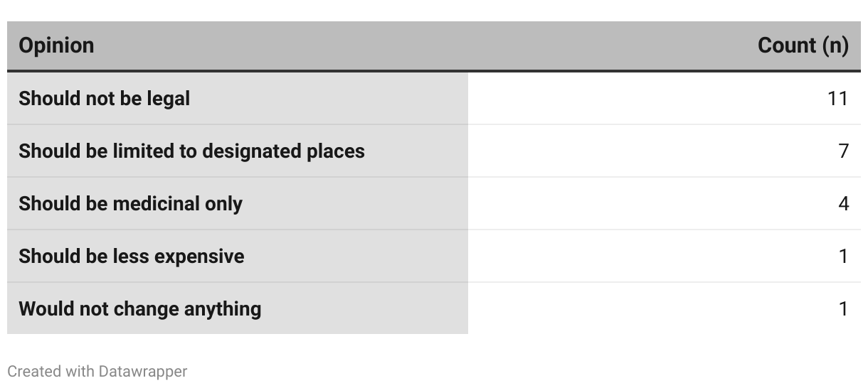
Task: Click the count value 4
Action: pos(843,204)
